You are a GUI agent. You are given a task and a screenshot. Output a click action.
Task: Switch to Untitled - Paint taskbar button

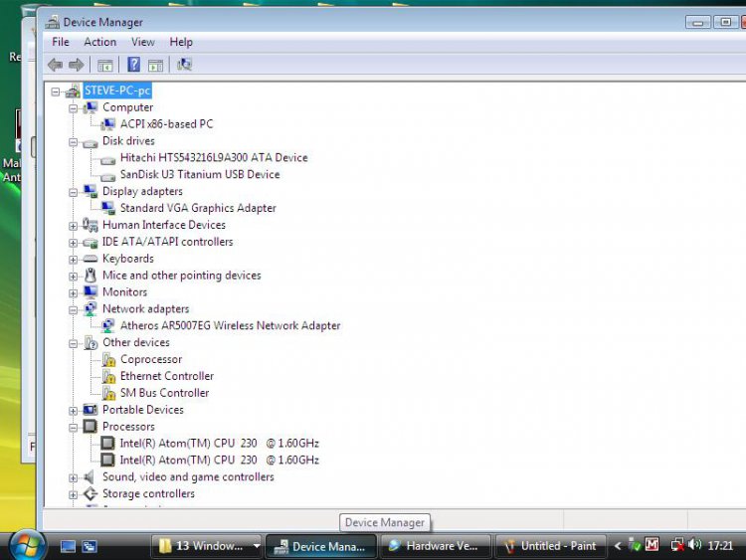[x=550, y=546]
